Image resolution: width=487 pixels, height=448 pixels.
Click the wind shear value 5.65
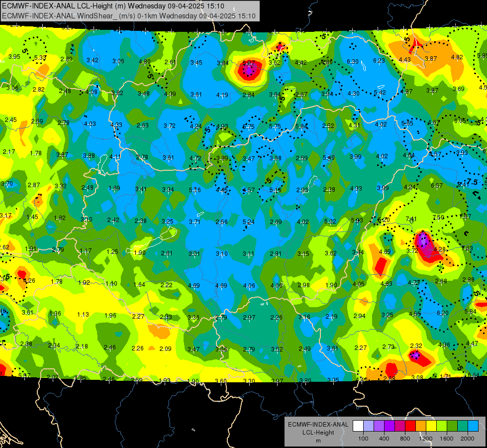tap(407, 123)
